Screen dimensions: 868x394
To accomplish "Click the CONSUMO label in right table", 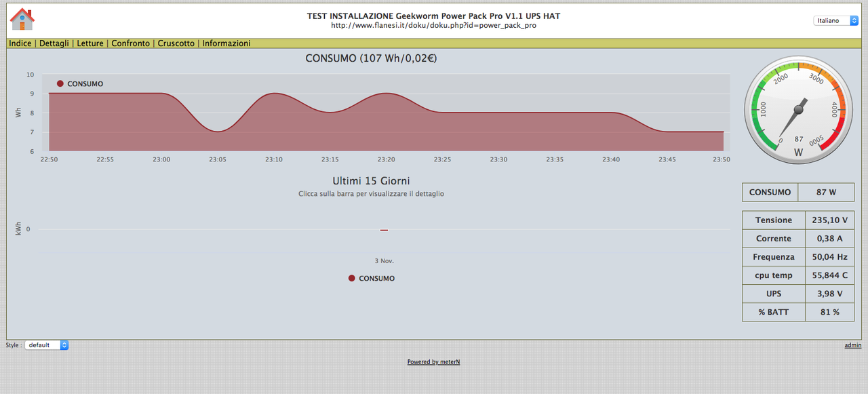I will click(x=770, y=193).
